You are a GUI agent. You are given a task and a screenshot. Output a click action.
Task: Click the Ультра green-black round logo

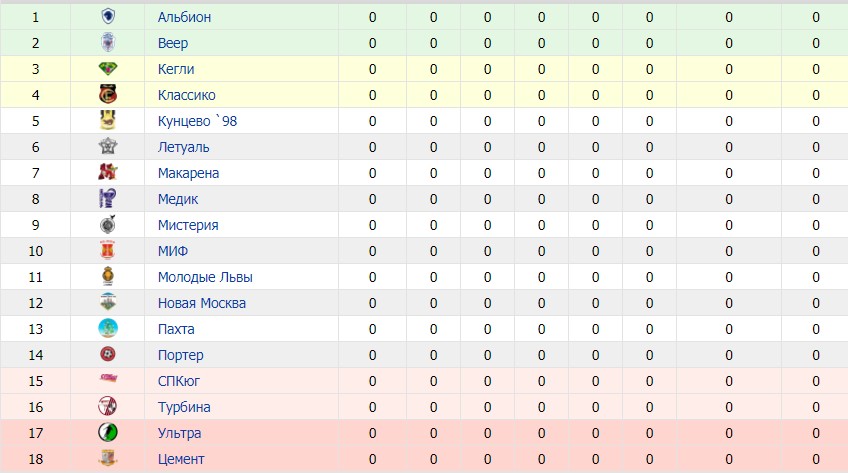(108, 432)
